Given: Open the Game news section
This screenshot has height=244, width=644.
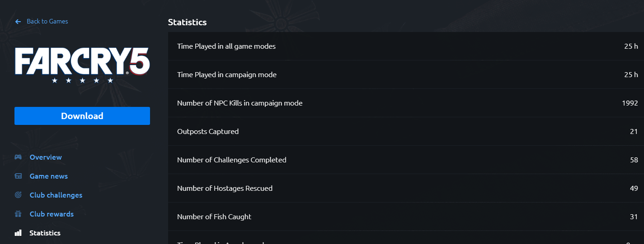Looking at the screenshot, I should (49, 176).
